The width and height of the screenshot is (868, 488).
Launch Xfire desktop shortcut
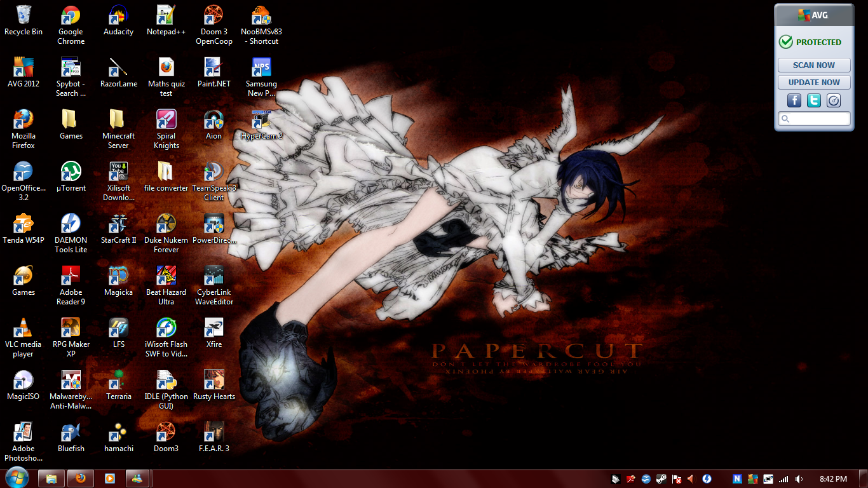pyautogui.click(x=214, y=333)
